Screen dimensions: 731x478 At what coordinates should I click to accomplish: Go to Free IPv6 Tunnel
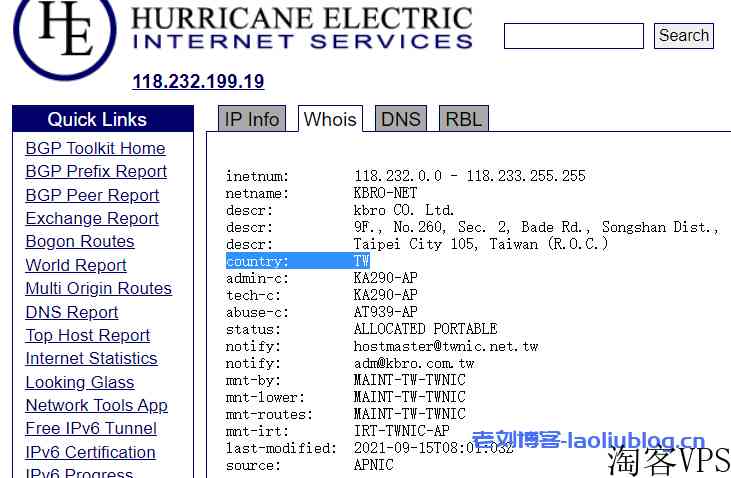pos(91,429)
